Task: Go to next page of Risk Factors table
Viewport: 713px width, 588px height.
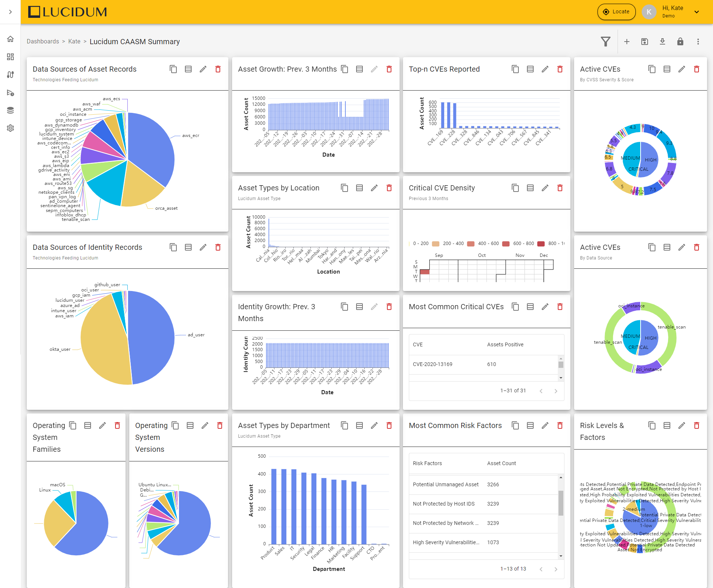Action: pos(556,569)
